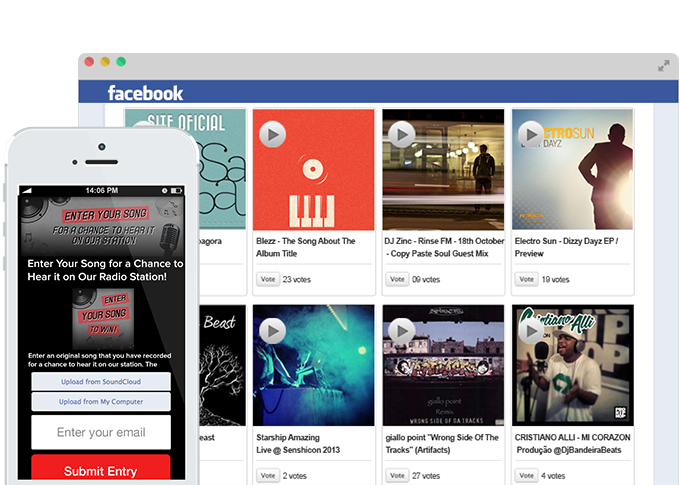Click the title 'Starship Amazing Live @ Senshicon 2013'
Viewport: 679px width, 485px height.
click(298, 443)
